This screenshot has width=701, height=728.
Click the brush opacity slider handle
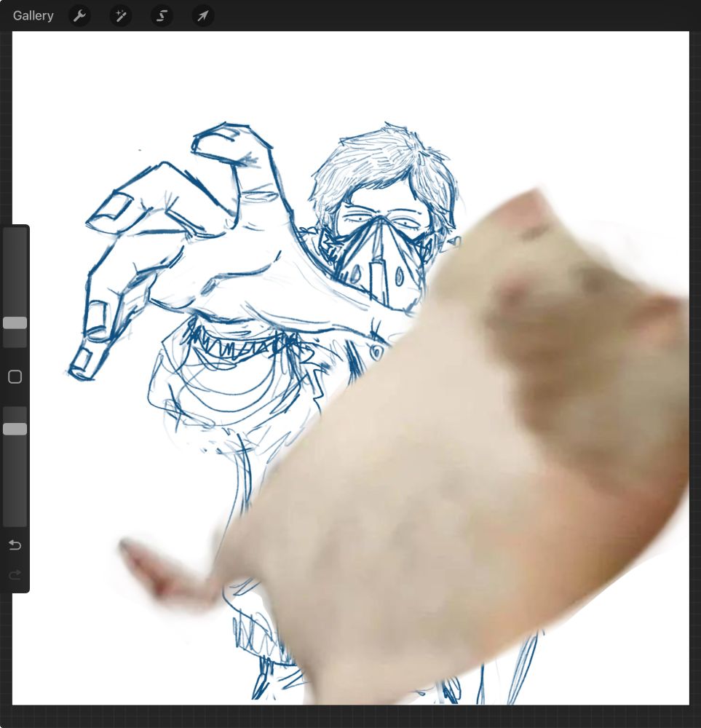[x=15, y=429]
